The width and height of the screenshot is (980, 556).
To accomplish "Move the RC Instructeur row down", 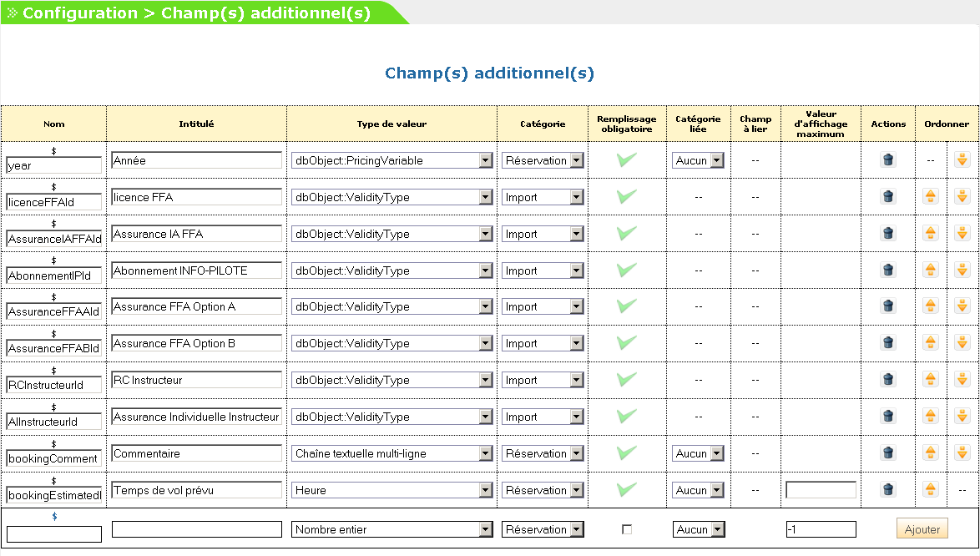I will pyautogui.click(x=962, y=380).
